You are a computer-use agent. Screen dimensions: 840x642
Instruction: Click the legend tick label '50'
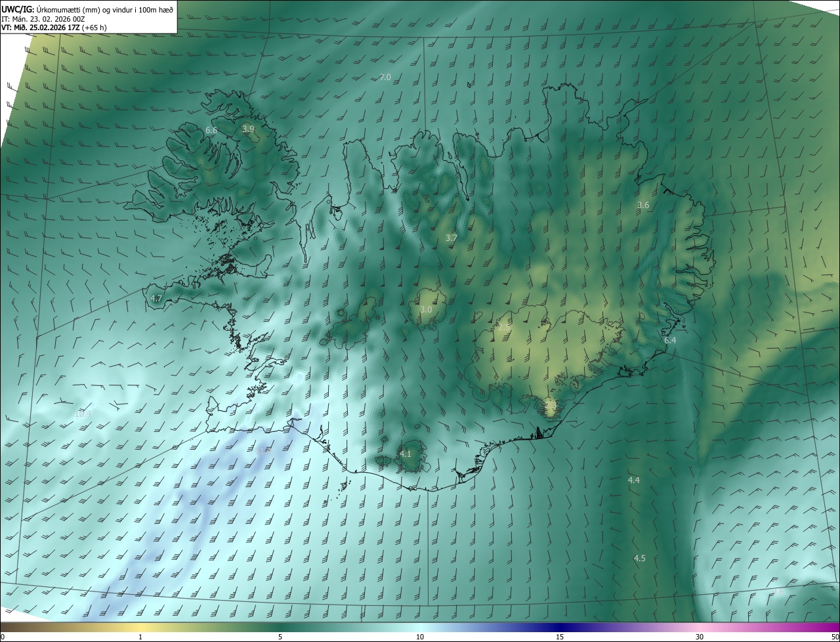click(835, 637)
